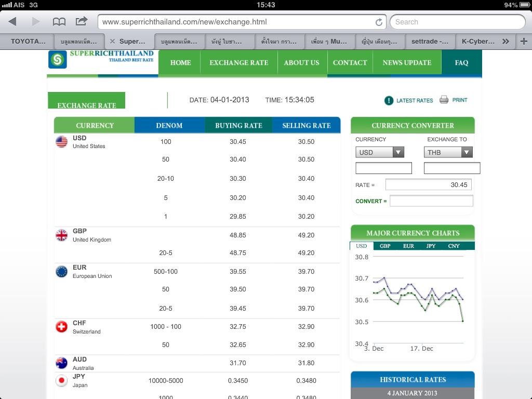Click the Japan flag icon
This screenshot has width=532, height=399.
[x=61, y=380]
